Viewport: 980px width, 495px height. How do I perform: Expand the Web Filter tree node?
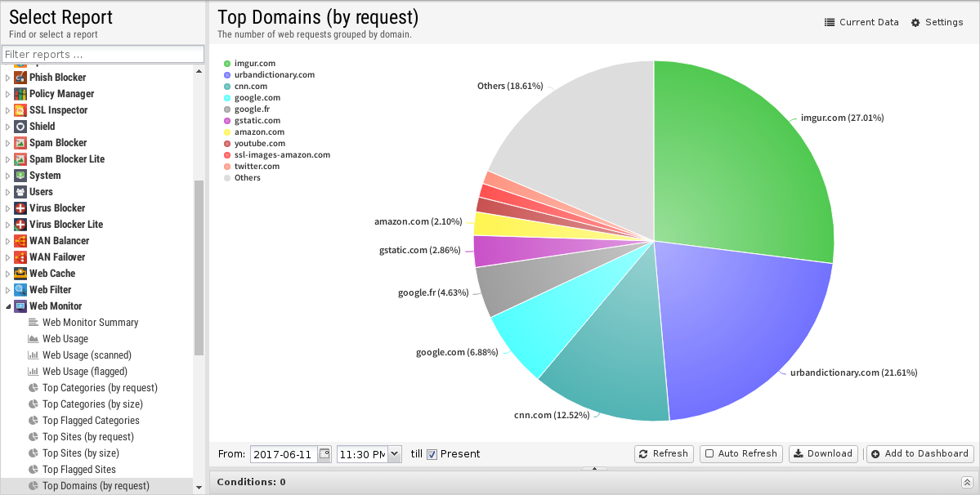click(7, 290)
